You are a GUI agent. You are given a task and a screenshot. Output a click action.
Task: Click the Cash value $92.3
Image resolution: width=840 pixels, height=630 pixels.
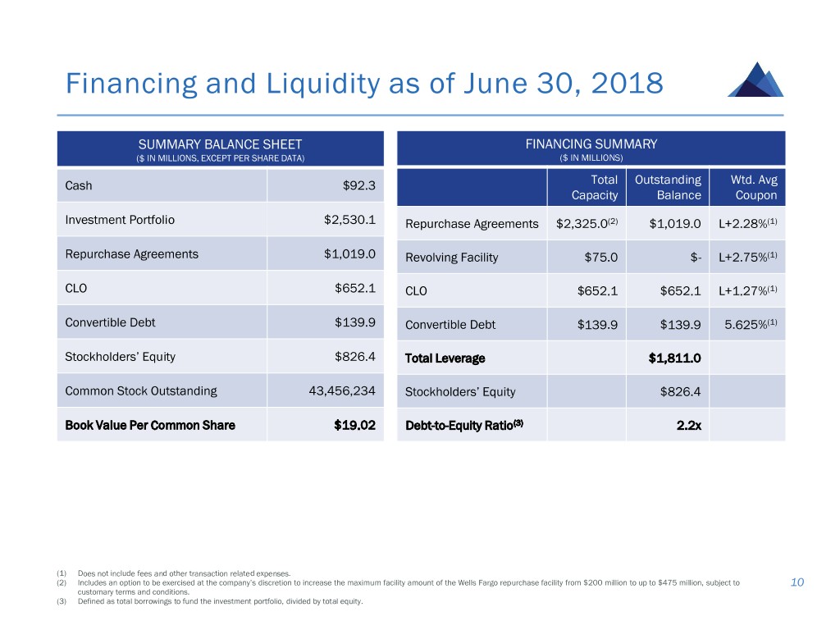(359, 185)
